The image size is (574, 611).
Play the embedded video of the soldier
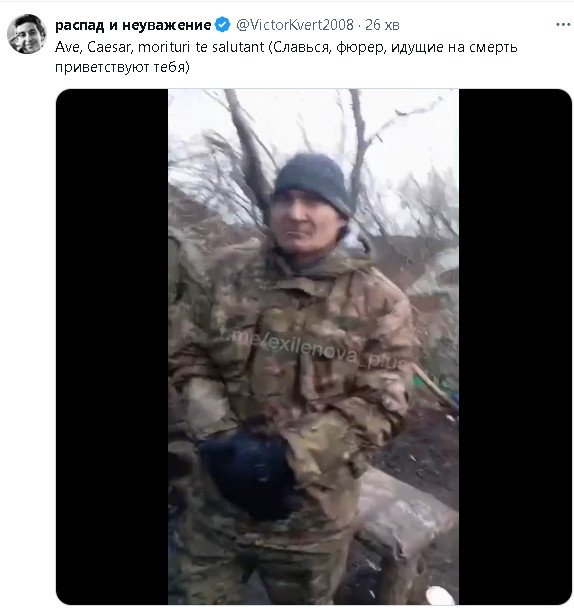click(314, 347)
